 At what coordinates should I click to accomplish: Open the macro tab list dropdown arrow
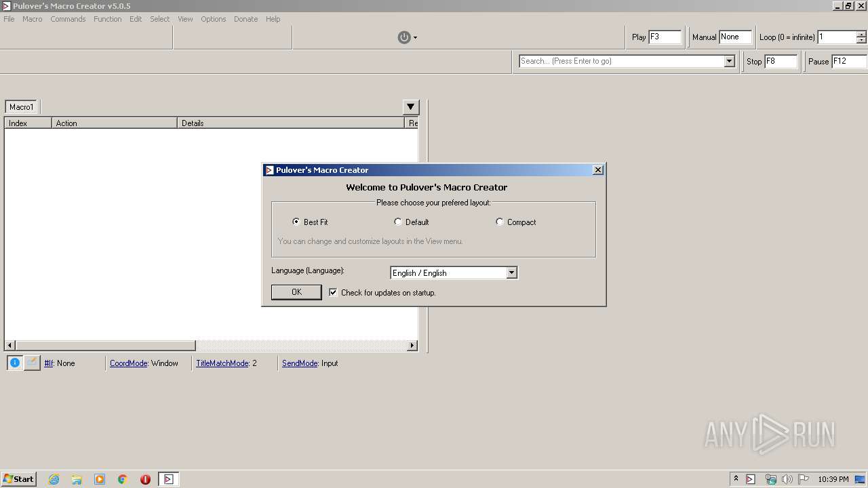[x=411, y=107]
